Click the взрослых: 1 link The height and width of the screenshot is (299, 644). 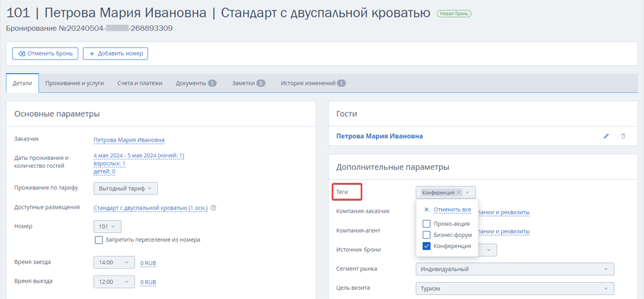coord(109,163)
